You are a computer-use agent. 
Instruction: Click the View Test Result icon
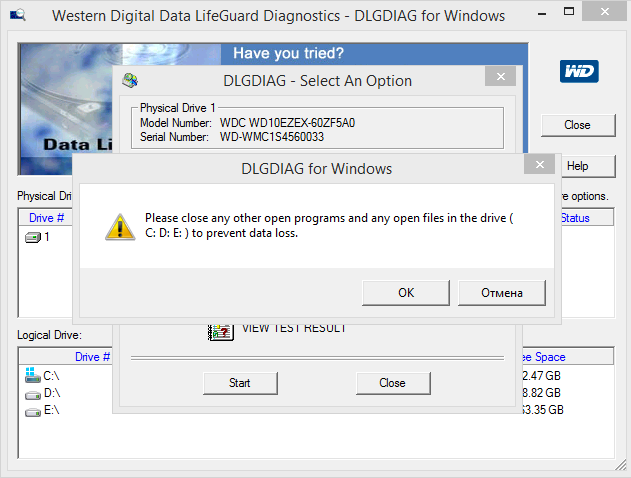click(221, 333)
